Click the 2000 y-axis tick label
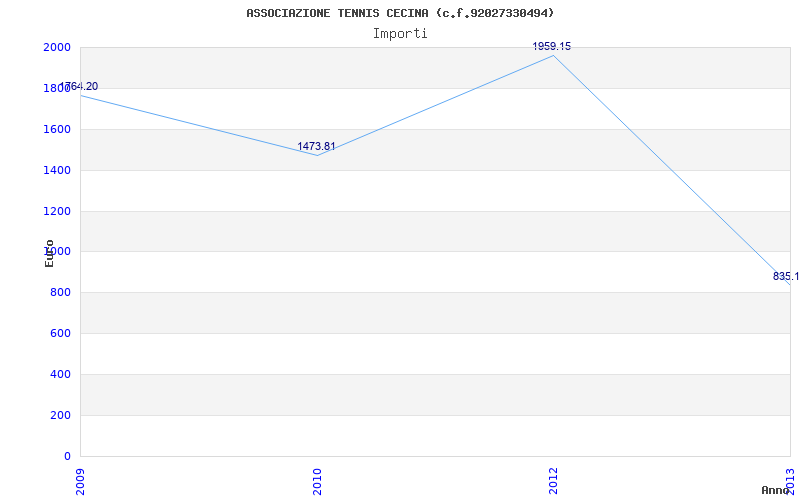 click(x=57, y=47)
